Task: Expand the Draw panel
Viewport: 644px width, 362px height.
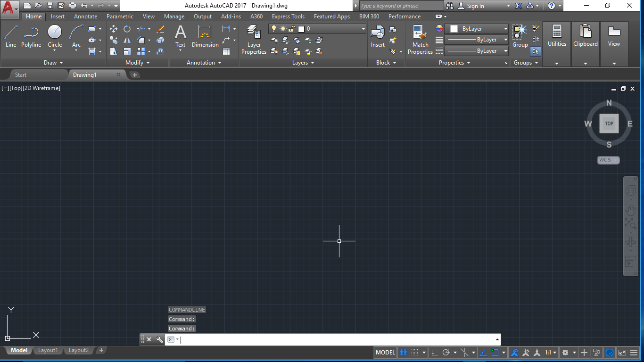Action: pos(53,62)
